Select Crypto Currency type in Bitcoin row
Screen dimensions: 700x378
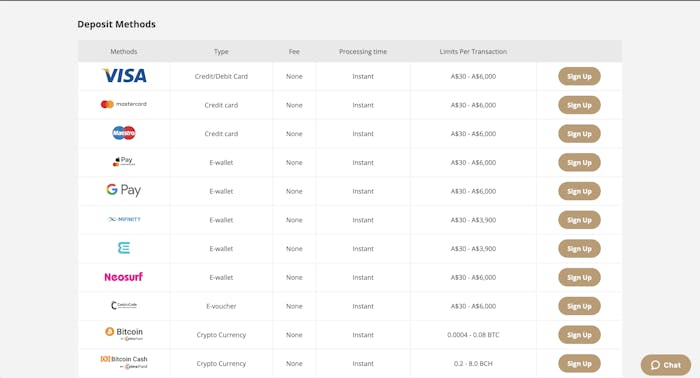(221, 335)
